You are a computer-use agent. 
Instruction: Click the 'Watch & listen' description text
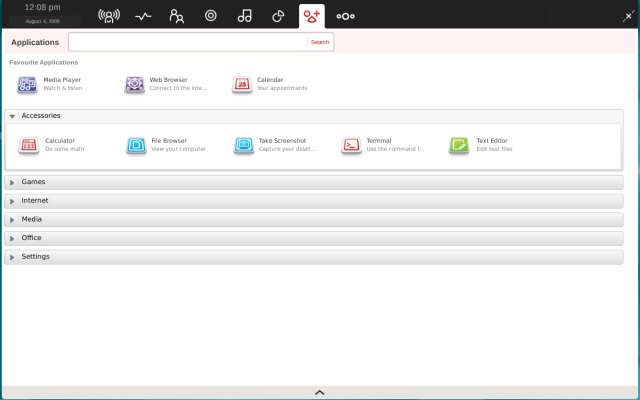[x=63, y=88]
